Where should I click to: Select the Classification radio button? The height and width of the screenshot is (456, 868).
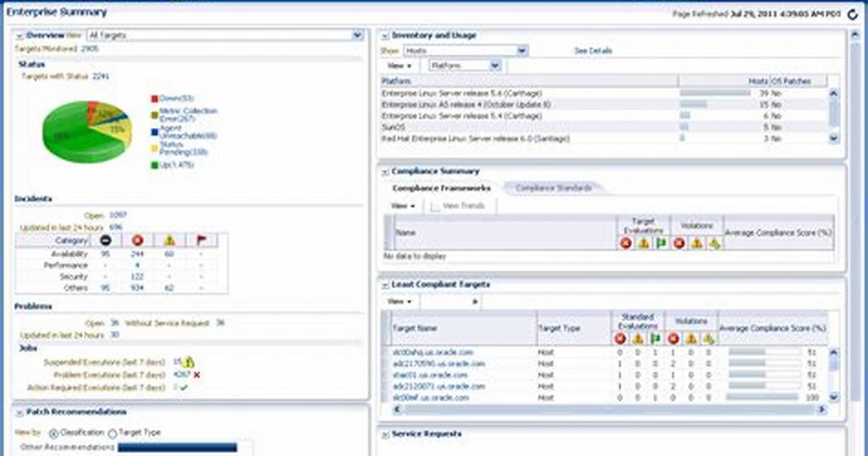pyautogui.click(x=54, y=433)
